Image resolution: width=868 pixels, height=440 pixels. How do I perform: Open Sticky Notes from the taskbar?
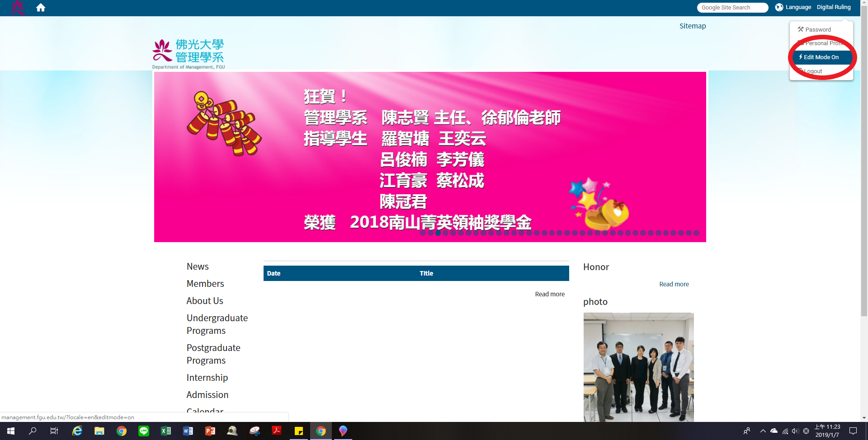[299, 431]
